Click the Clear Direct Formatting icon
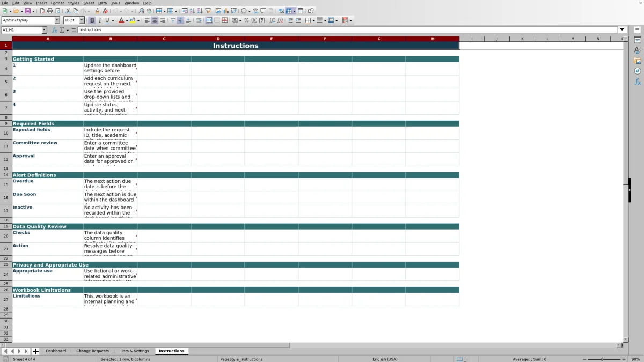 [105, 11]
